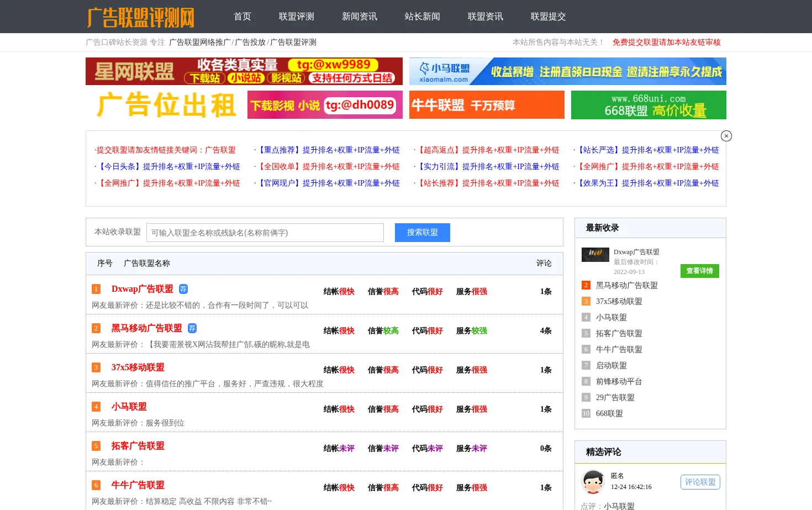Click the 【官网现户】 text ad link

click(x=329, y=183)
